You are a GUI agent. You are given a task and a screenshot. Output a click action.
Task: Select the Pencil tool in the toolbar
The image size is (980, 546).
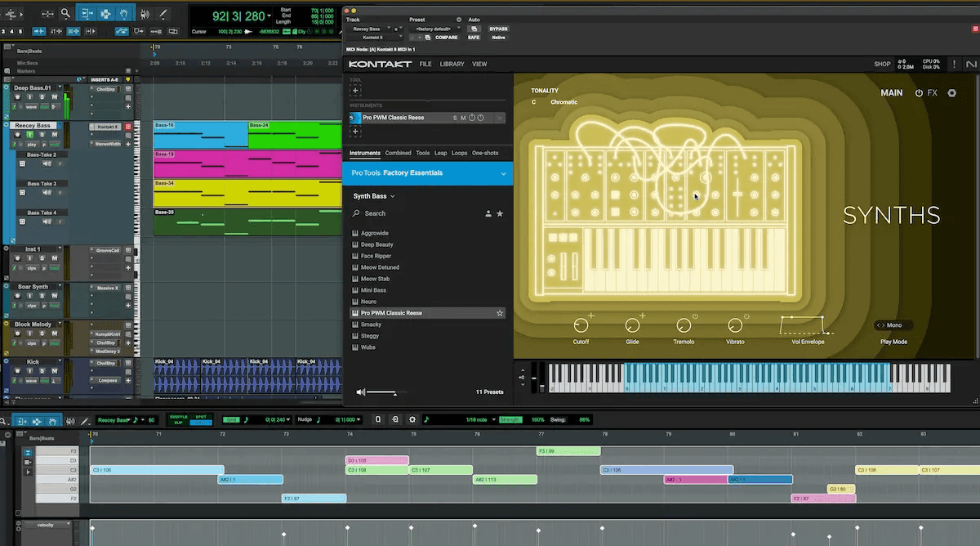163,14
